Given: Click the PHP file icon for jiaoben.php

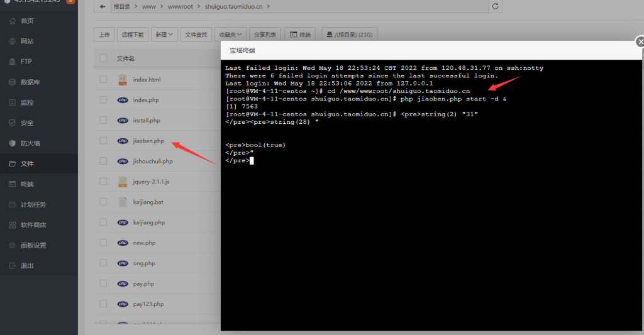Looking at the screenshot, I should click(x=123, y=141).
